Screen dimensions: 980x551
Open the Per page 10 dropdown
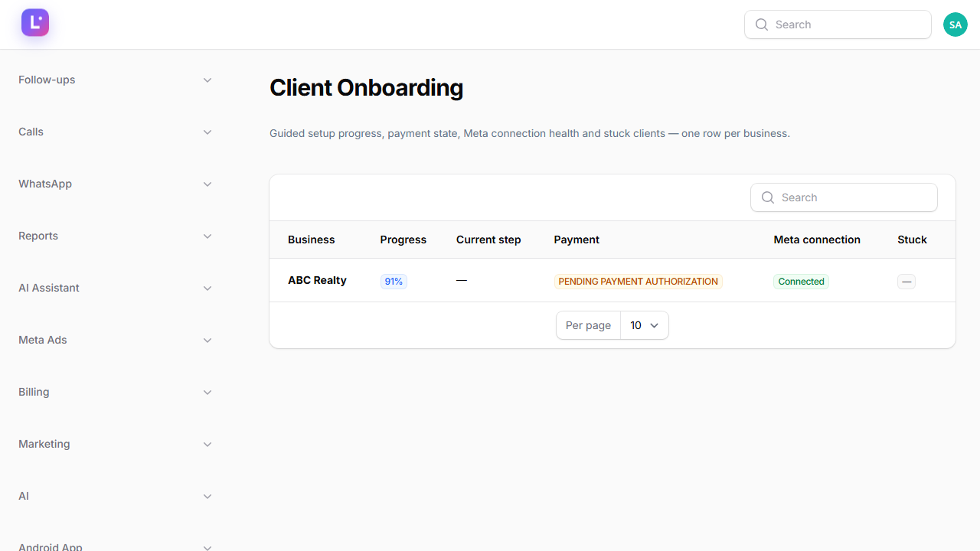coord(644,325)
